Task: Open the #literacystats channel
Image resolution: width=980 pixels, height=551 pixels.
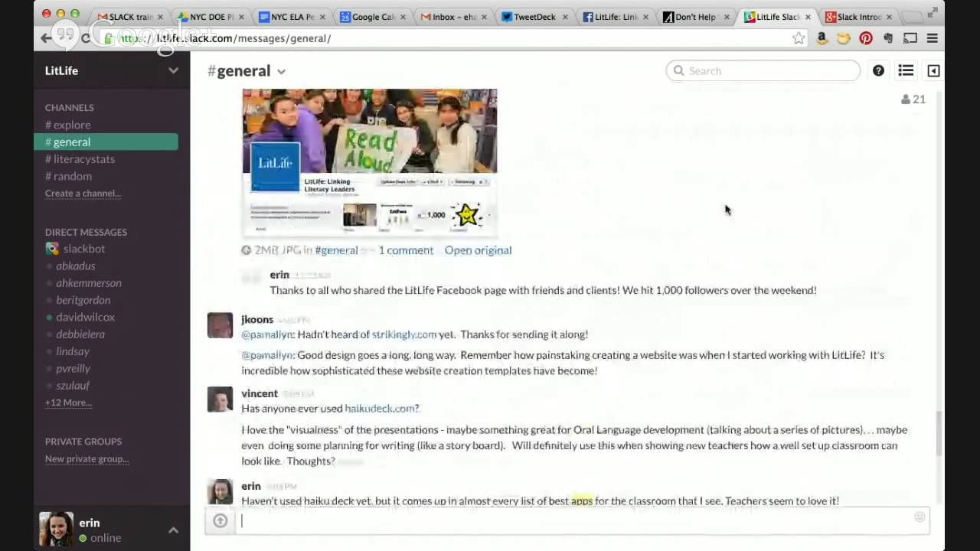Action: [80, 159]
